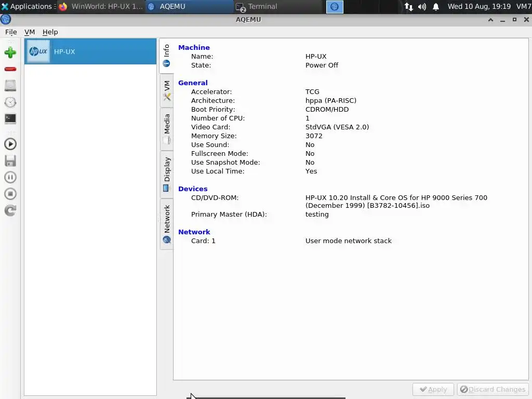This screenshot has height=399, width=532.
Task: Open the Network tab
Action: [166, 224]
